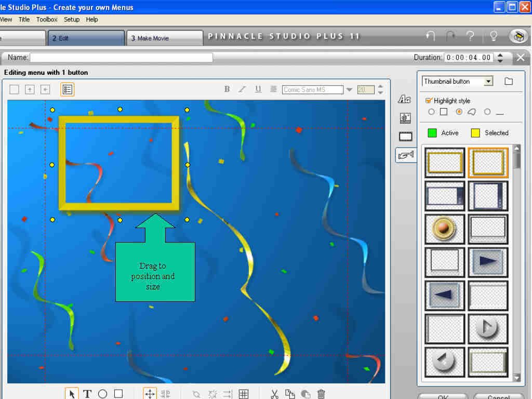Open help via question mark icon
Viewport: 532px width, 399px height.
470,36
